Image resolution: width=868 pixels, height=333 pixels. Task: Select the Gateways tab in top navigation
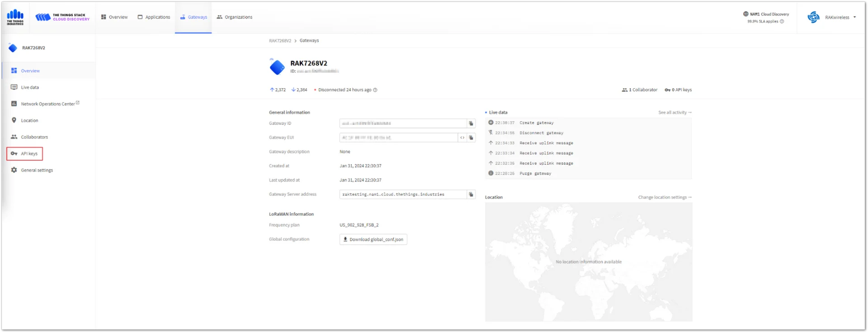tap(193, 17)
